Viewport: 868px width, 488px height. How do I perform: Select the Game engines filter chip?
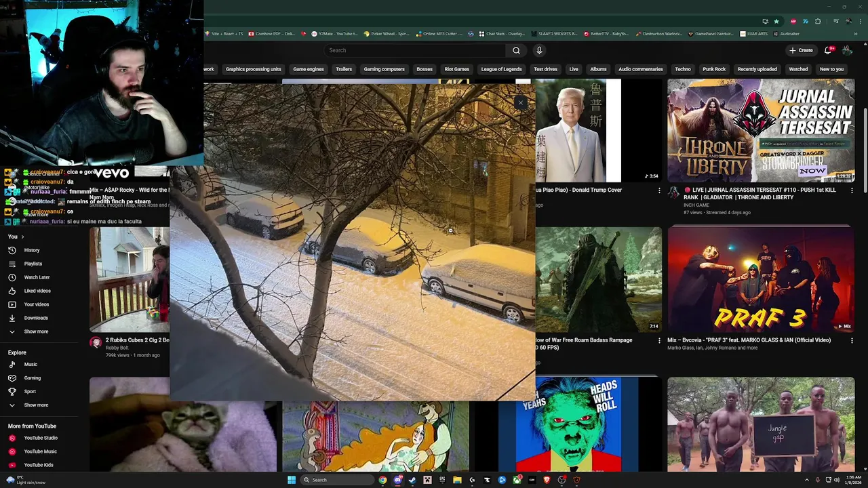click(309, 69)
